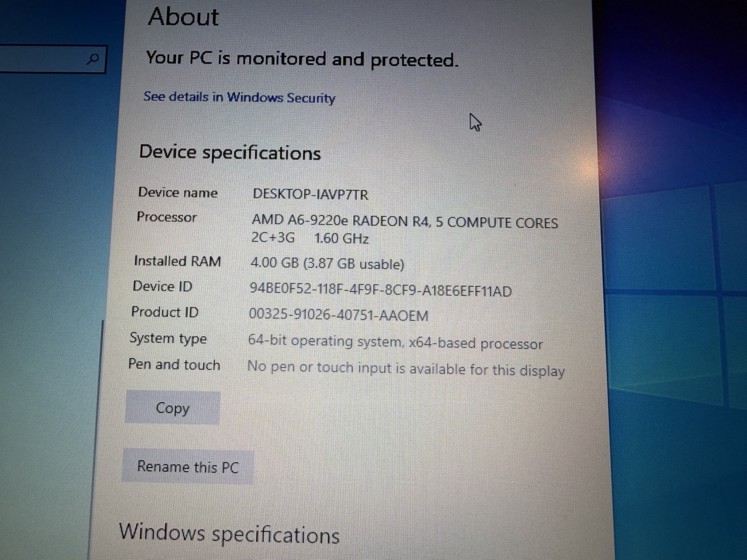
Task: Click the search magnifier icon in Settings
Action: coord(93,59)
